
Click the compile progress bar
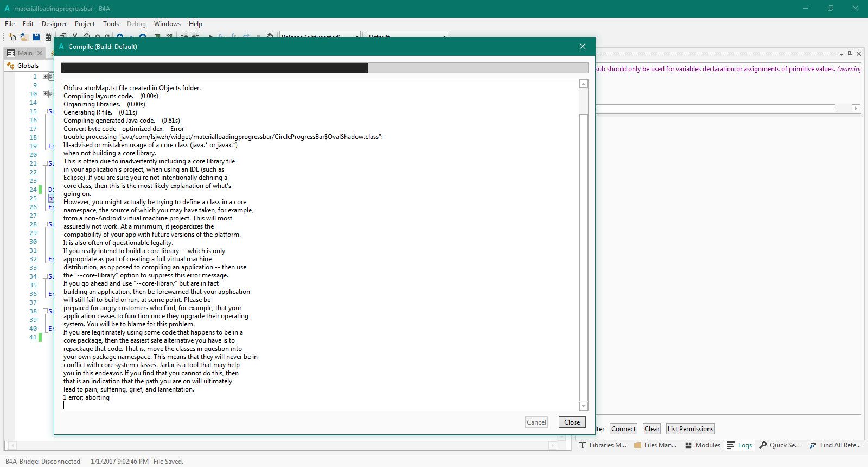[324, 68]
